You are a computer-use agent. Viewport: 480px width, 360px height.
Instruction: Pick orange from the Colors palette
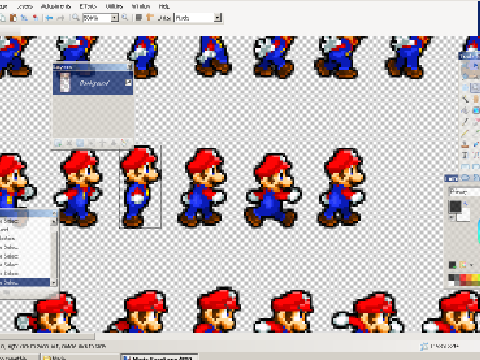[469, 277]
